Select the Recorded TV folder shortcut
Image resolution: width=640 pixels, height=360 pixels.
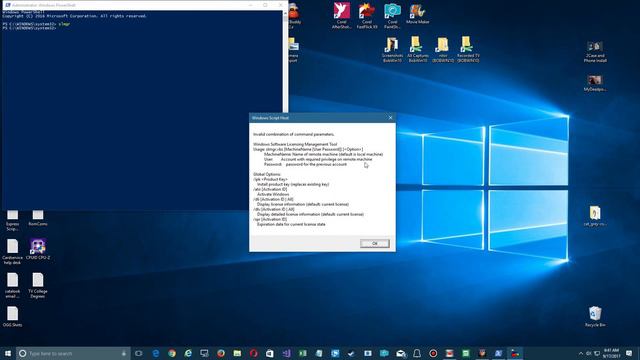(468, 49)
